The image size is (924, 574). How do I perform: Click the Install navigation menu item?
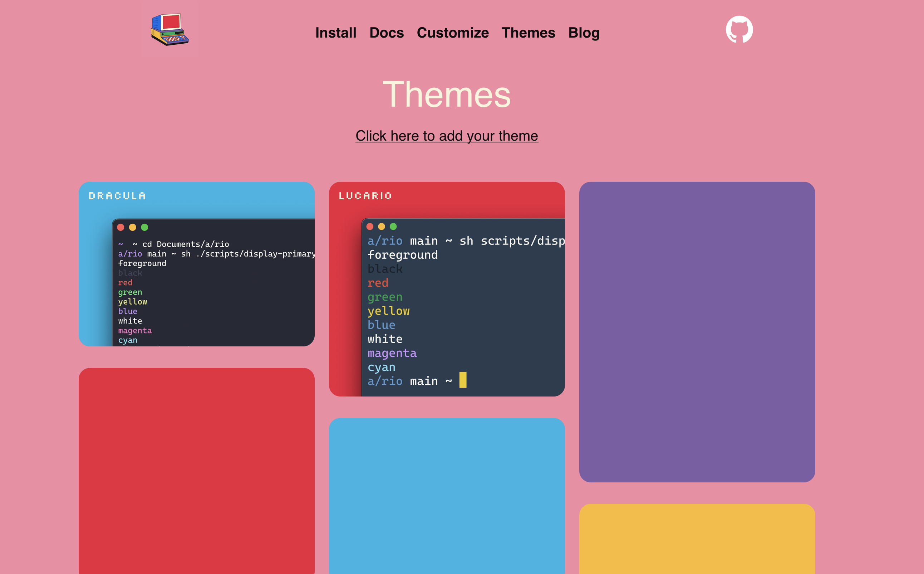[x=336, y=33]
